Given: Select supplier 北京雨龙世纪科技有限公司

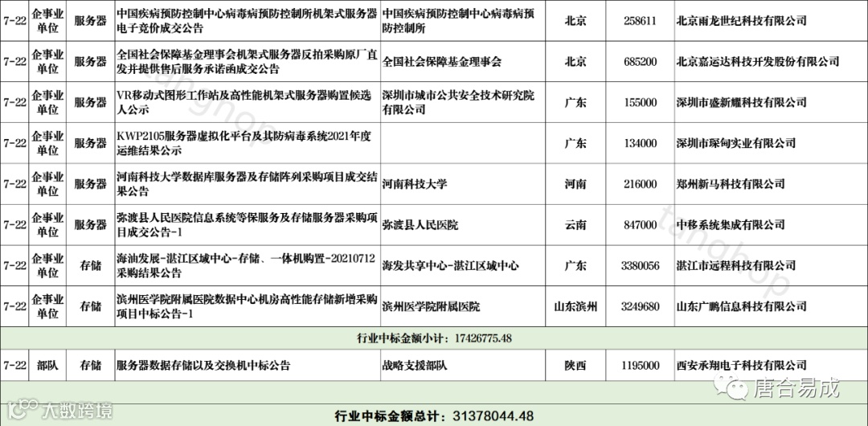Looking at the screenshot, I should pyautogui.click(x=741, y=21).
